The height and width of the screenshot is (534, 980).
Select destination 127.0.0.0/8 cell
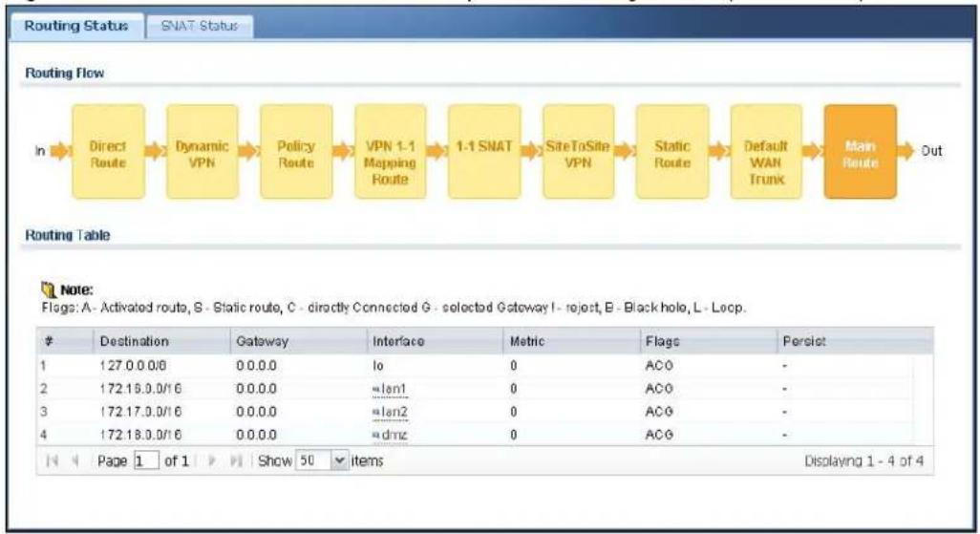[x=133, y=366]
